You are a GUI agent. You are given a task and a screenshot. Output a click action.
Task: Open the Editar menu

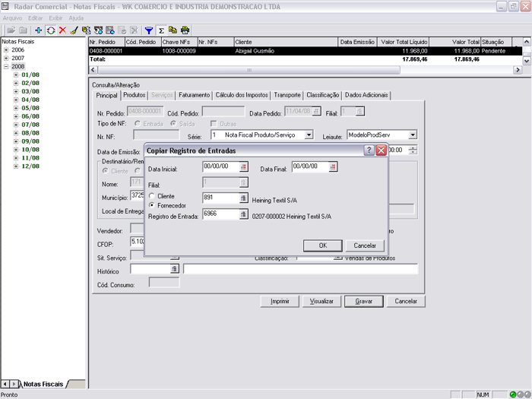[35, 17]
